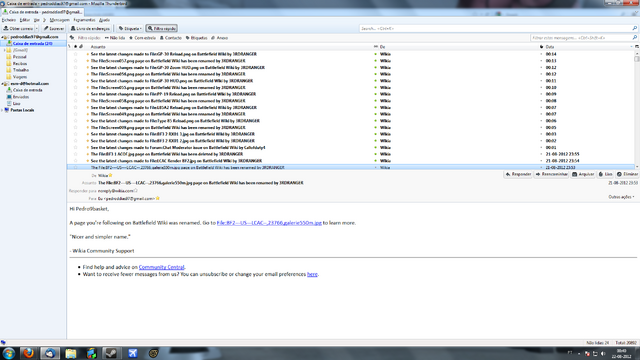The height and width of the screenshot is (360, 640).
Task: Open the Enviados folder
Action: 20,97
